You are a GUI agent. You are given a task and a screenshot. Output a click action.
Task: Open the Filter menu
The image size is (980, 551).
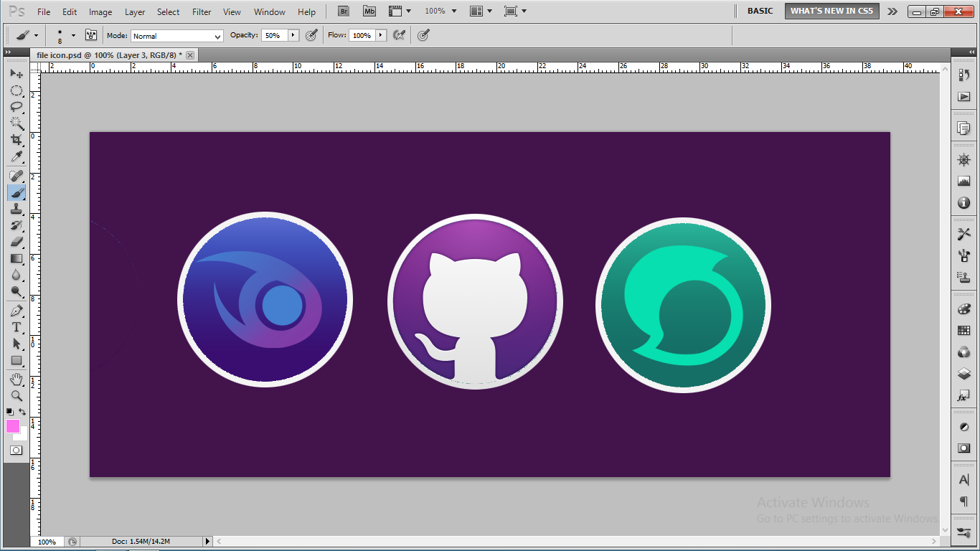[x=202, y=12]
